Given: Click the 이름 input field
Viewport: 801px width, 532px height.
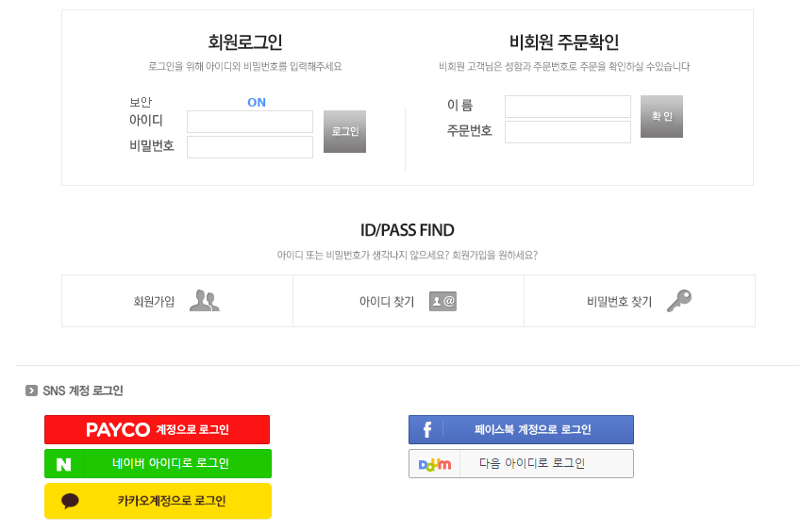Looking at the screenshot, I should pyautogui.click(x=568, y=107).
